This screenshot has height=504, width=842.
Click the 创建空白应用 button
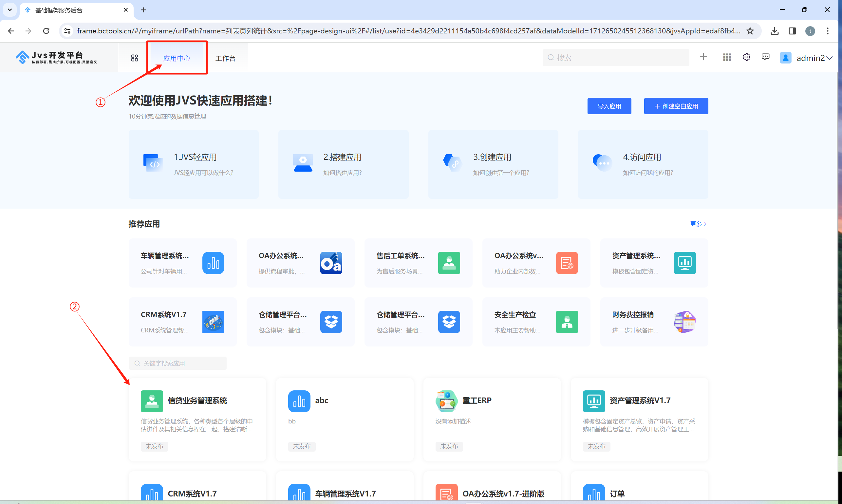(676, 106)
